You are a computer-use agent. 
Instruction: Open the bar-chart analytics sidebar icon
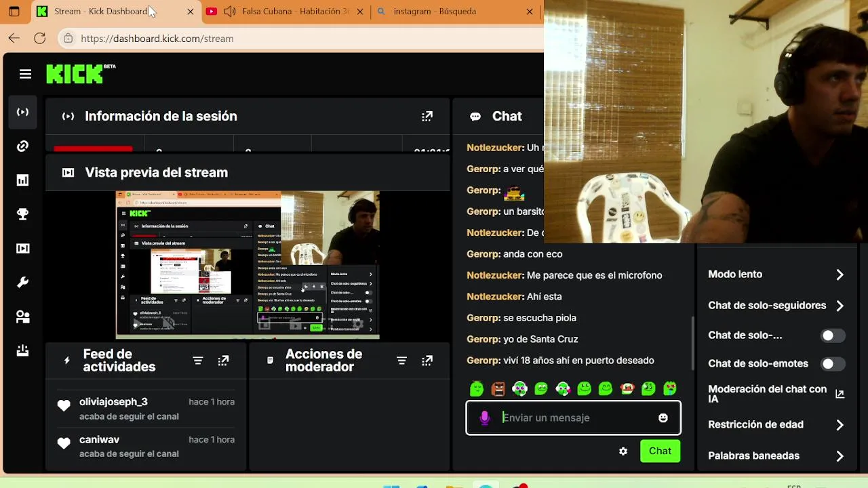pos(22,180)
